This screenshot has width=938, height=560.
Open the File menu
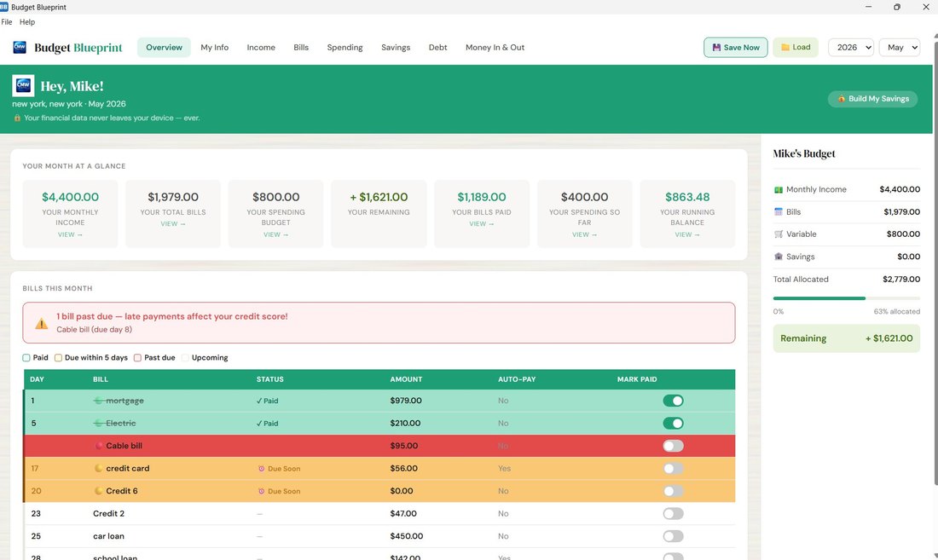[7, 22]
